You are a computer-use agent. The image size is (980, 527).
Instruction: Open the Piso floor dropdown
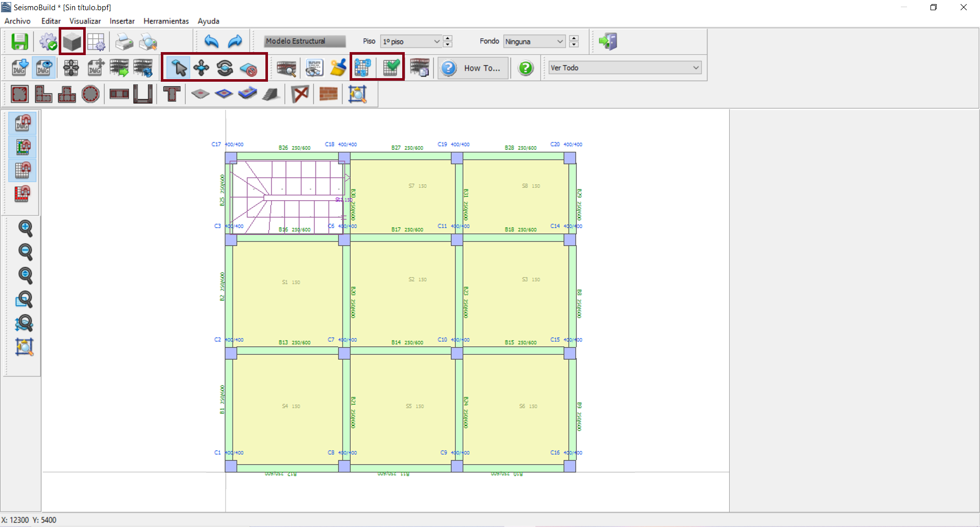pyautogui.click(x=411, y=41)
